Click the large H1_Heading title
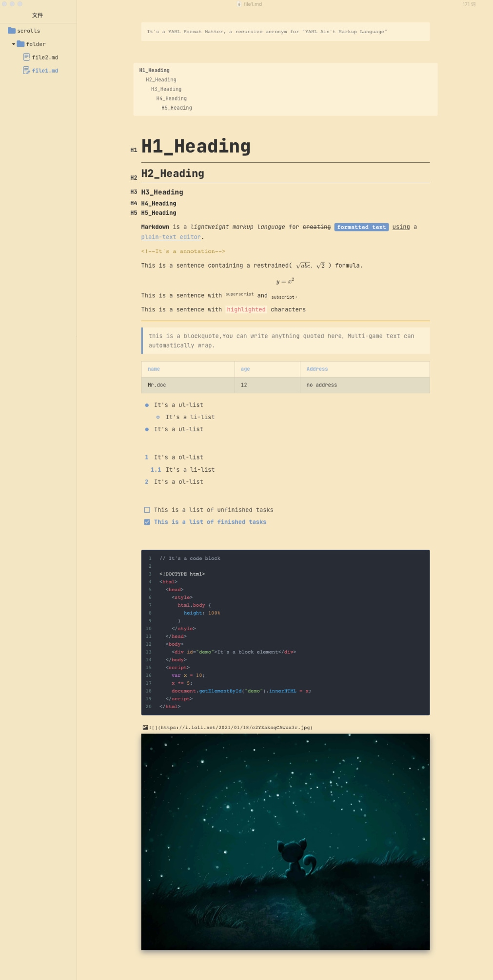Viewport: 493px width, 980px height. pyautogui.click(x=196, y=146)
